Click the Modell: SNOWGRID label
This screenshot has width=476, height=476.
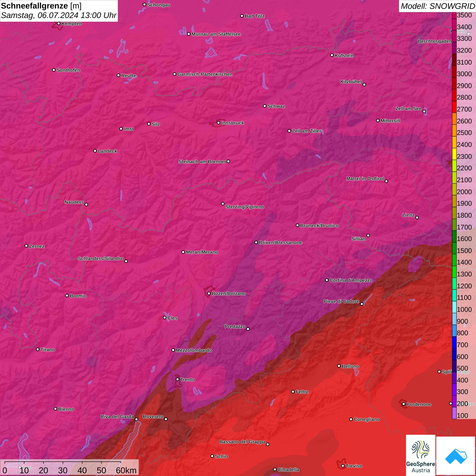(438, 6)
